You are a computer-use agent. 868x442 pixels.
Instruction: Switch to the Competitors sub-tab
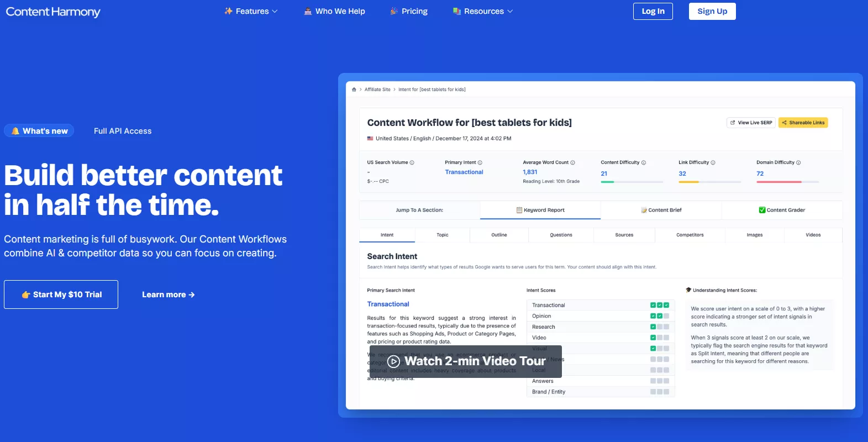(x=690, y=235)
